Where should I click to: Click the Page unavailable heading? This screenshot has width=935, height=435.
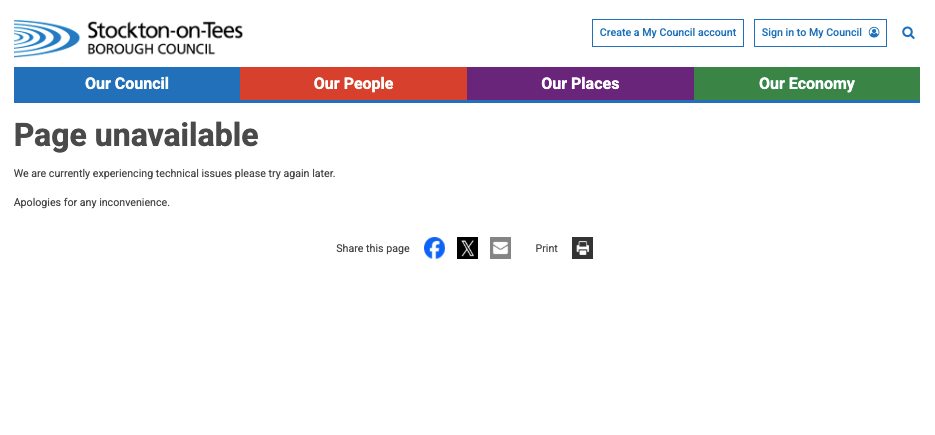(136, 135)
